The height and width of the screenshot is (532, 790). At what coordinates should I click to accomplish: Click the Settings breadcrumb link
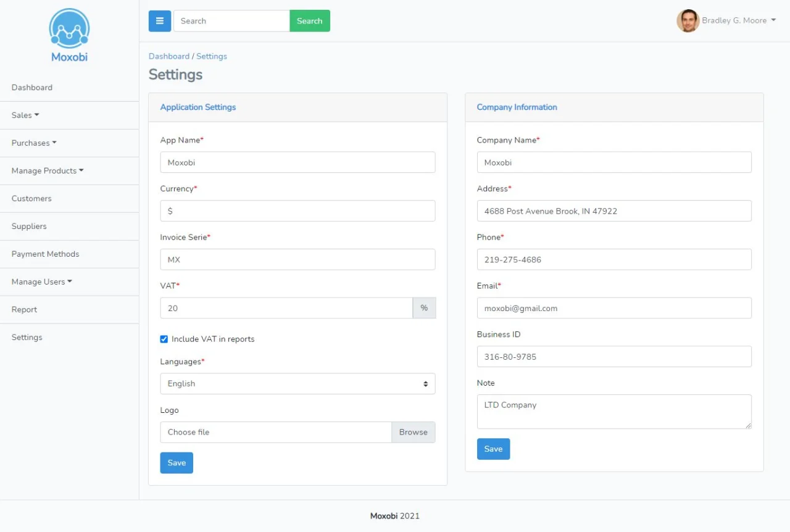click(x=212, y=56)
